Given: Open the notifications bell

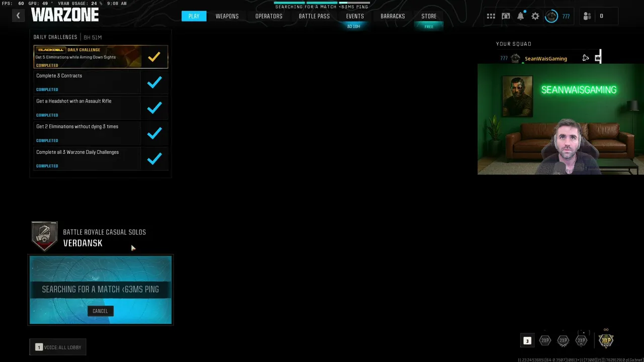Looking at the screenshot, I should (521, 16).
